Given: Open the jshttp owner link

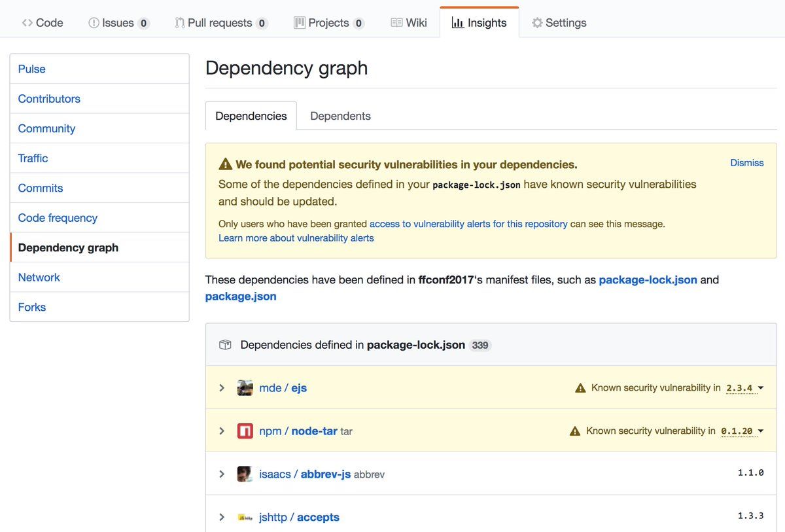Looking at the screenshot, I should [x=273, y=517].
